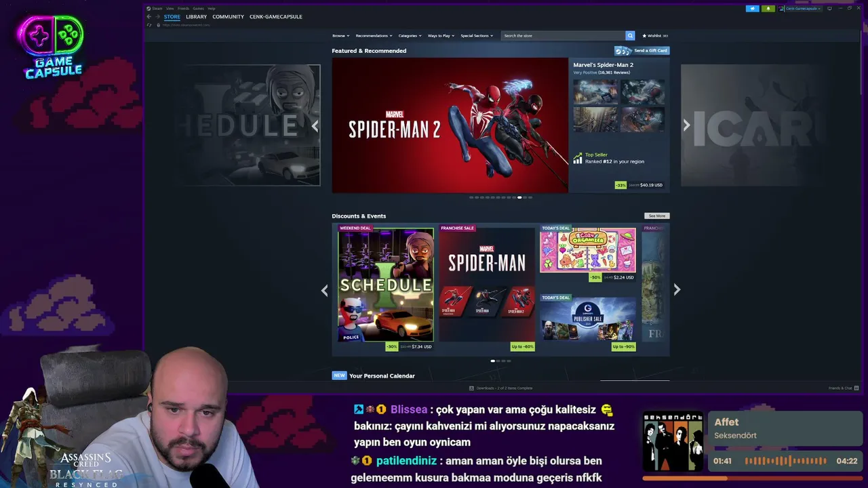Open the Steam menu
The image size is (868, 488).
tap(157, 8)
